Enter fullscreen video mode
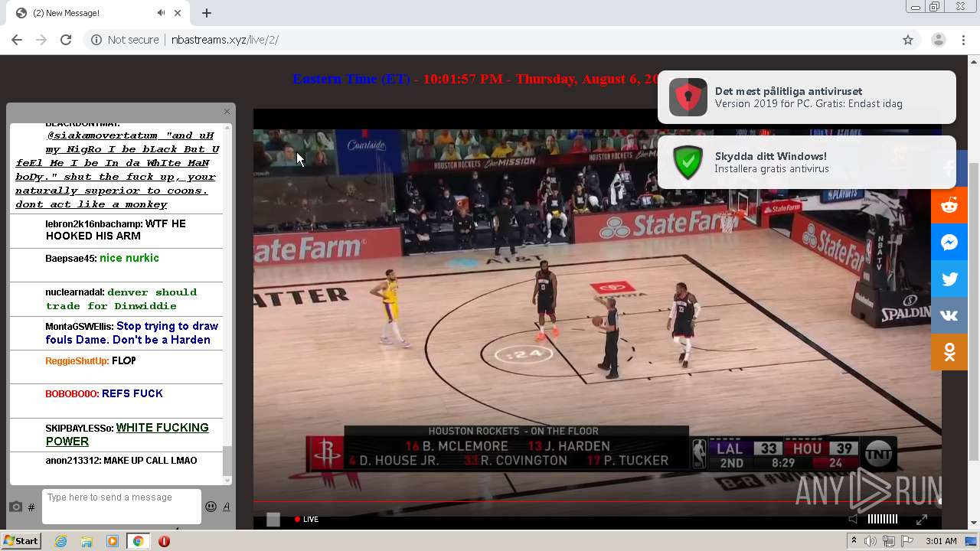 [922, 520]
